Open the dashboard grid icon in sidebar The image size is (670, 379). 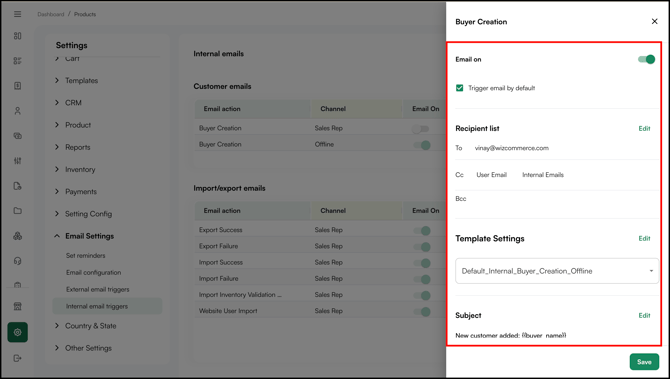click(18, 36)
